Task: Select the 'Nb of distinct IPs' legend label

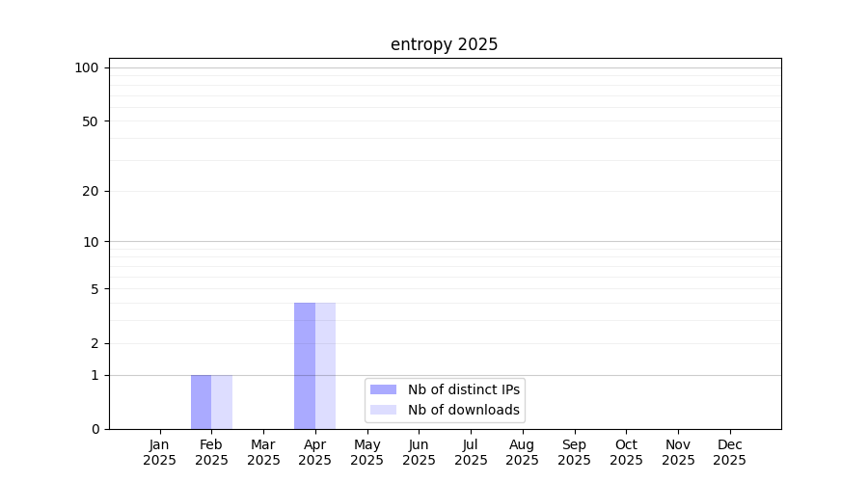Action: click(x=463, y=389)
